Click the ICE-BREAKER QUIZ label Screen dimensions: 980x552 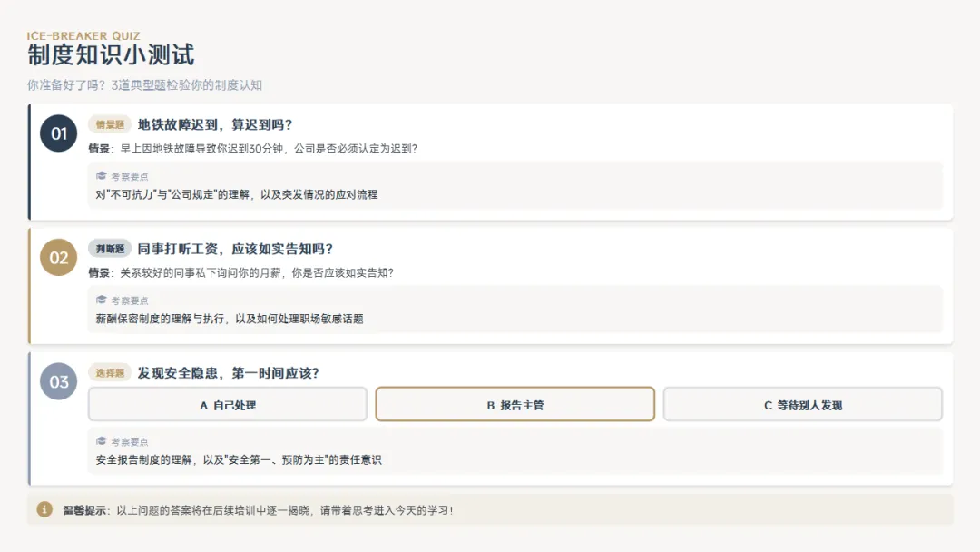(x=83, y=36)
